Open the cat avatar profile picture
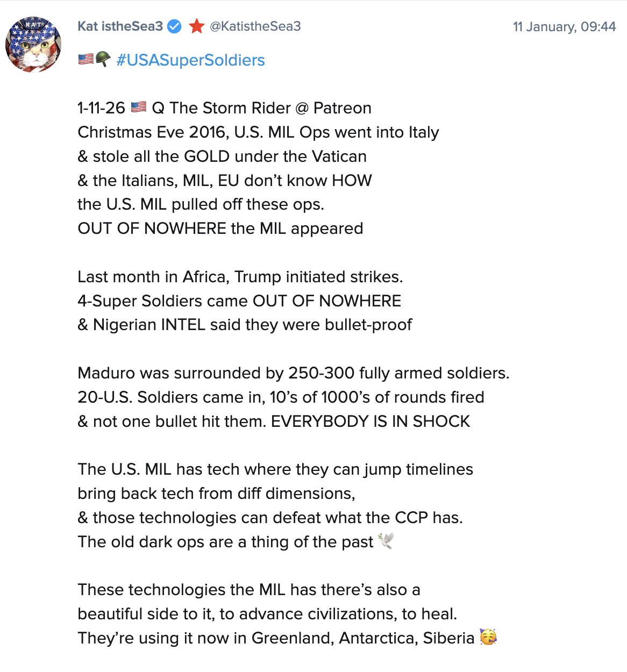The height and width of the screenshot is (672, 627). [x=33, y=44]
